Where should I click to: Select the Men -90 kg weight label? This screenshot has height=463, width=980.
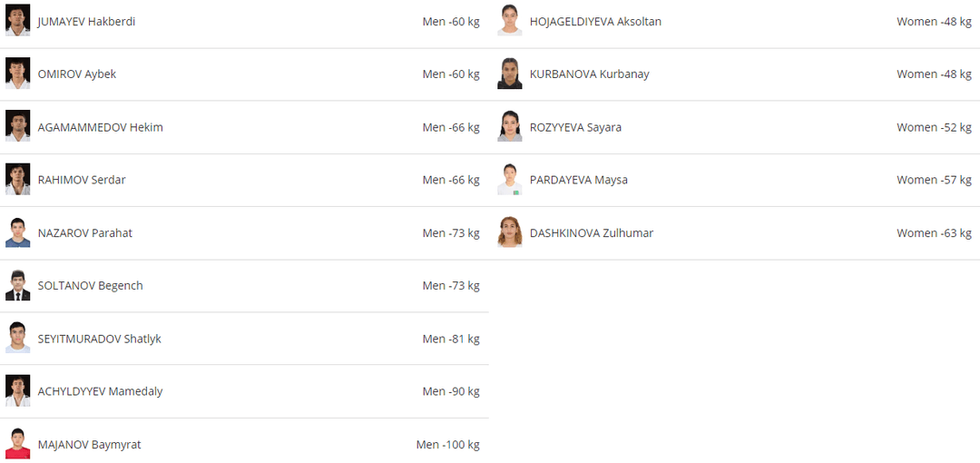point(451,391)
